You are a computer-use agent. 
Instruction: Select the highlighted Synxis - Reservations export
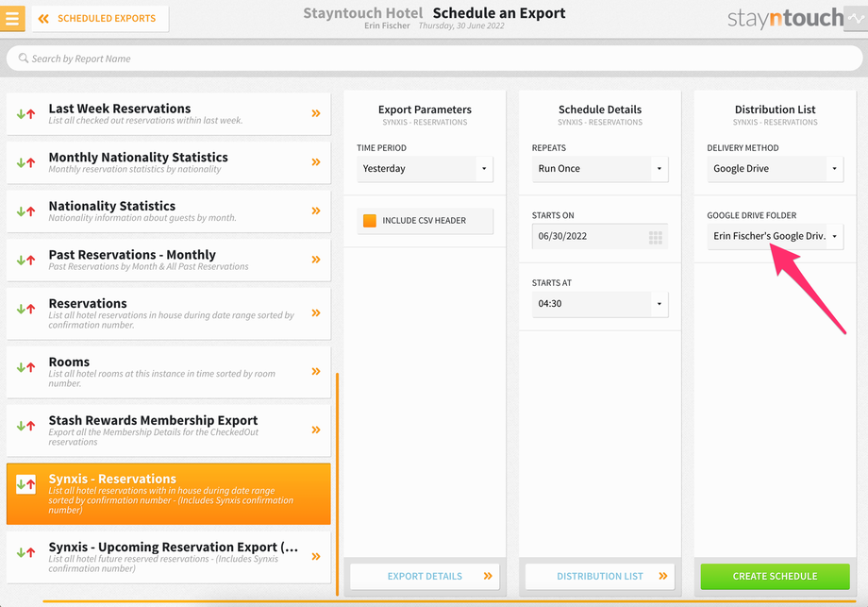click(168, 494)
